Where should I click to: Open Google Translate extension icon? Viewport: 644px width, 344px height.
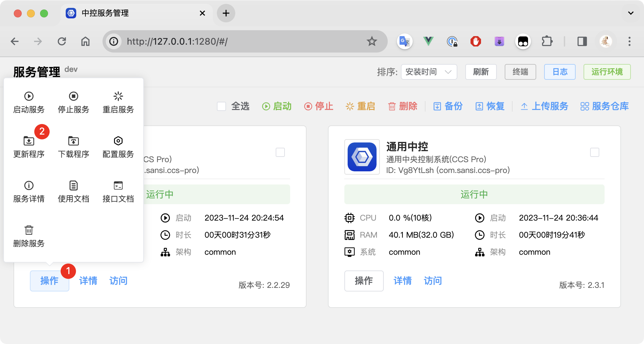coord(404,41)
